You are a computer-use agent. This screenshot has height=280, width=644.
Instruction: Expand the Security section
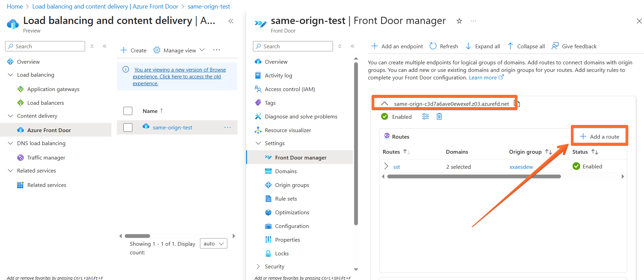tap(258, 266)
